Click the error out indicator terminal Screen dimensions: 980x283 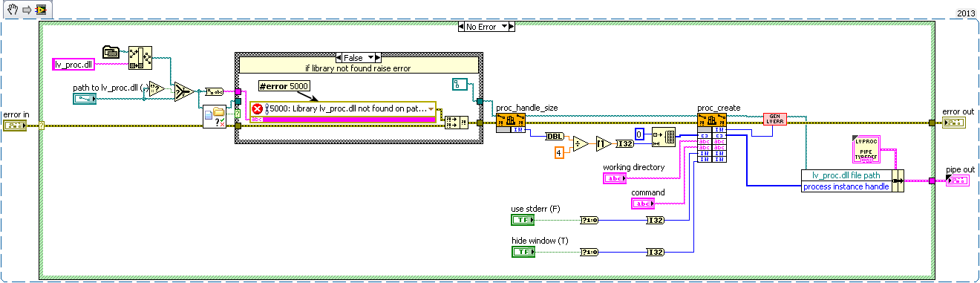point(954,123)
